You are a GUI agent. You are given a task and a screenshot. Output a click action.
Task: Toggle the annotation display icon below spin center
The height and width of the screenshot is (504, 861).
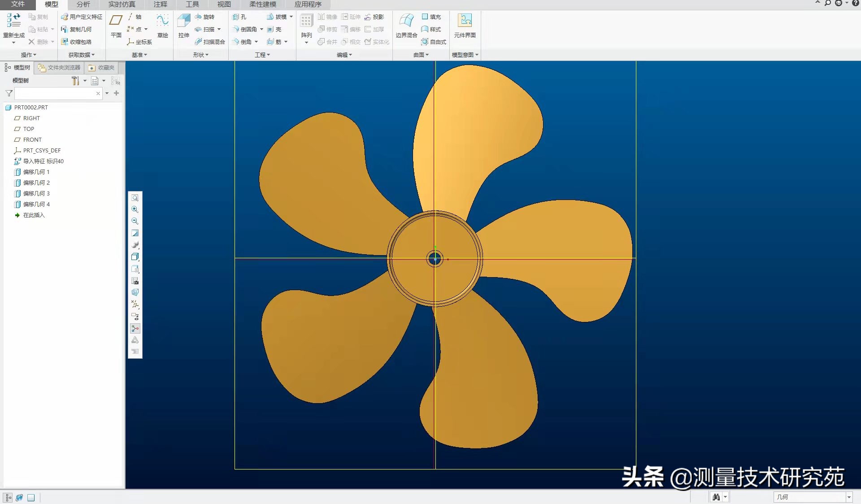pyautogui.click(x=135, y=340)
